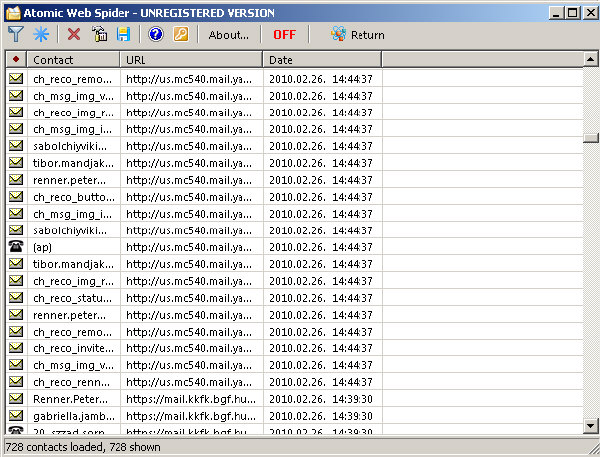Click date cell of ch_reco_statu... row
This screenshot has width=600, height=457.
pyautogui.click(x=321, y=298)
